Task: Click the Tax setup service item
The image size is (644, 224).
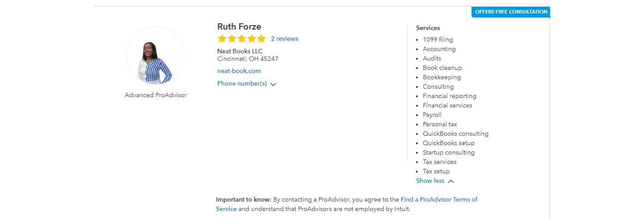Action: 436,171
